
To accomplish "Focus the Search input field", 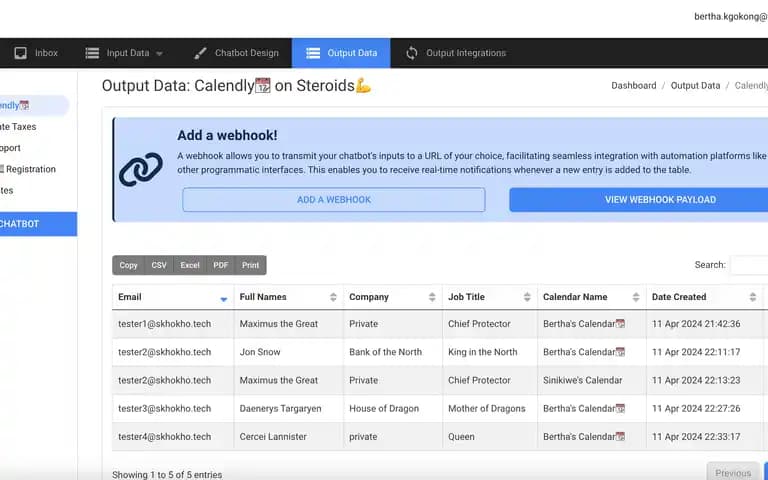I will (749, 265).
